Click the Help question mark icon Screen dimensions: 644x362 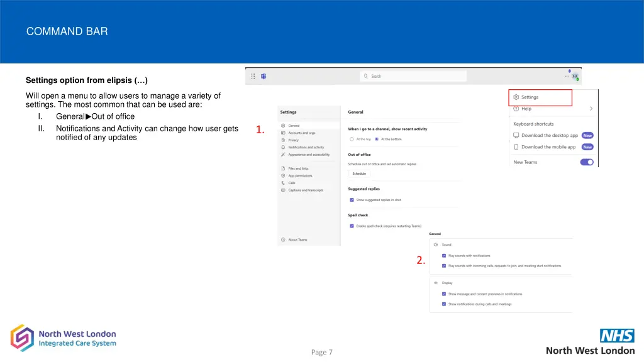pyautogui.click(x=516, y=109)
